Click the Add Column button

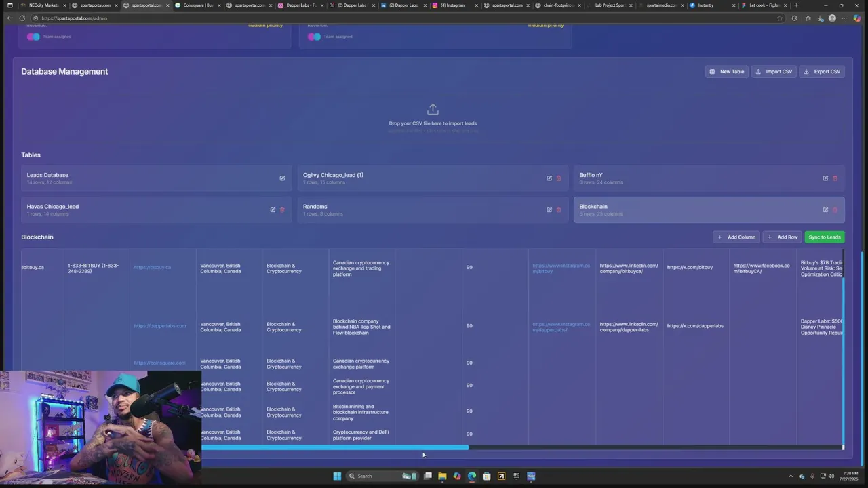(736, 237)
